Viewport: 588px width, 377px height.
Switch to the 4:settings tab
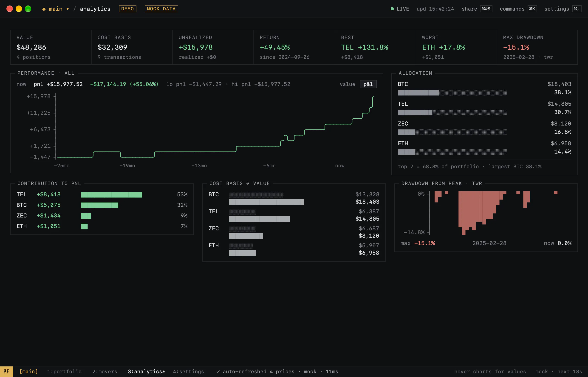pos(188,372)
